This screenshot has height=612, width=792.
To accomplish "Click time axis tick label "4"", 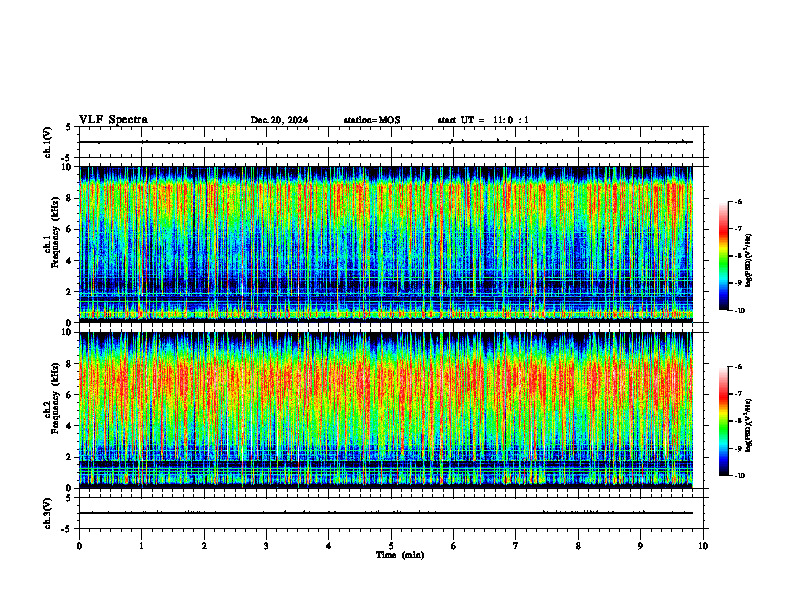I will (x=329, y=546).
